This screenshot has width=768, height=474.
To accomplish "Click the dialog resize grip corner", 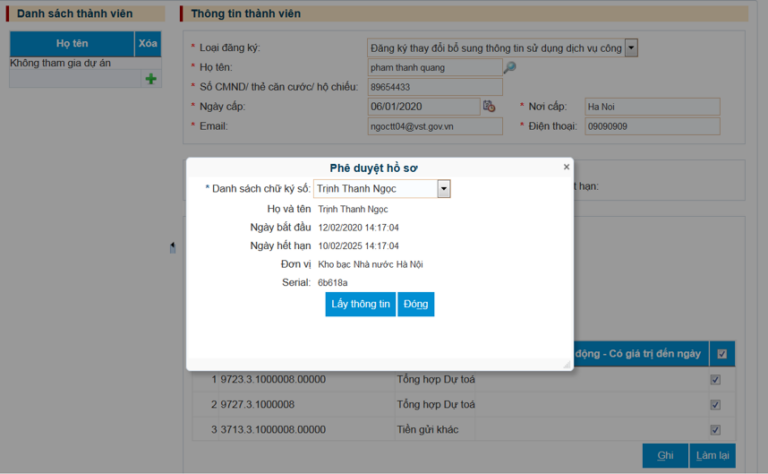I will pos(567,364).
